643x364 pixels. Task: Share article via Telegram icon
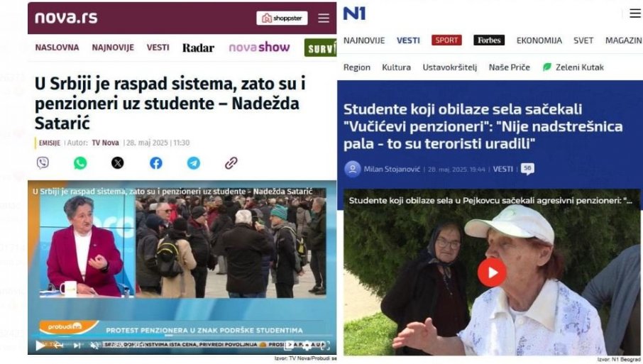click(194, 162)
